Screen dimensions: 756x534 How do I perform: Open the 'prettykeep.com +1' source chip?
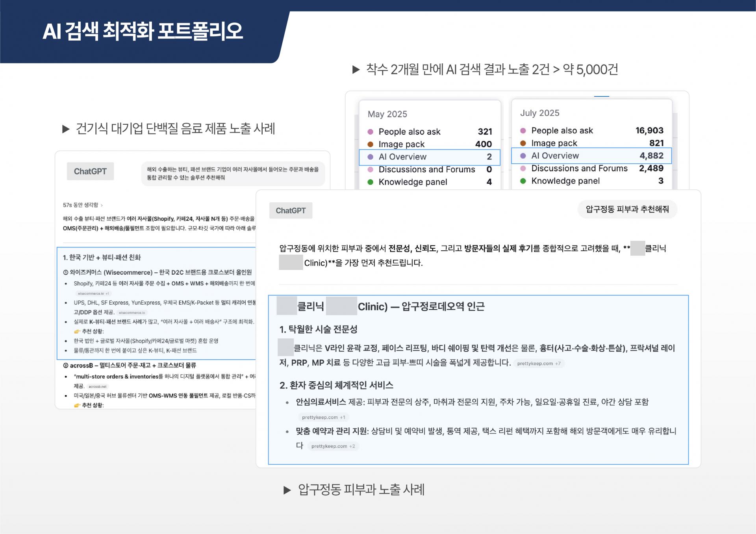pos(324,418)
